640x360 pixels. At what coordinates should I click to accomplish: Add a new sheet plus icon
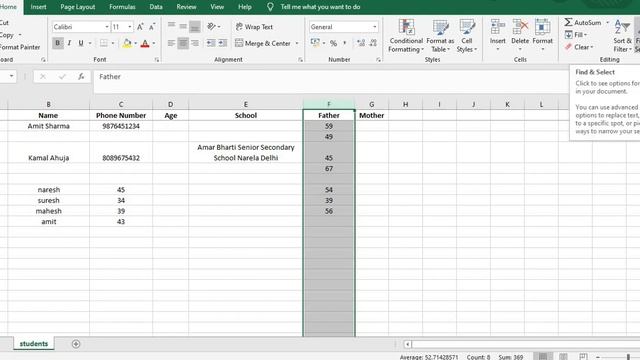[x=76, y=344]
